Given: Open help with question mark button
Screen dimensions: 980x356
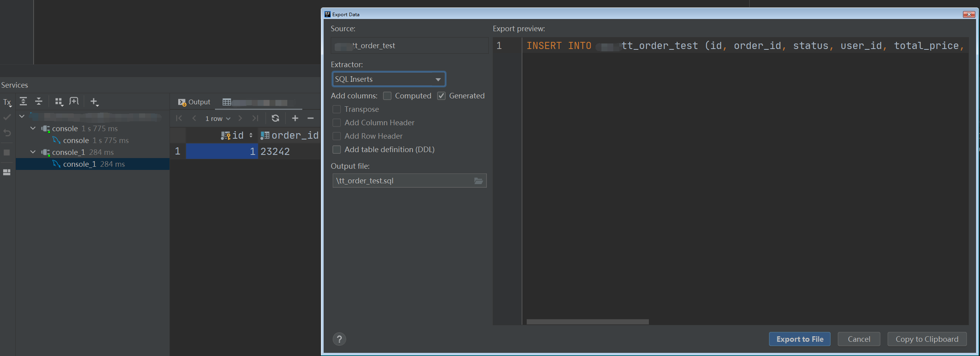Looking at the screenshot, I should pos(339,339).
